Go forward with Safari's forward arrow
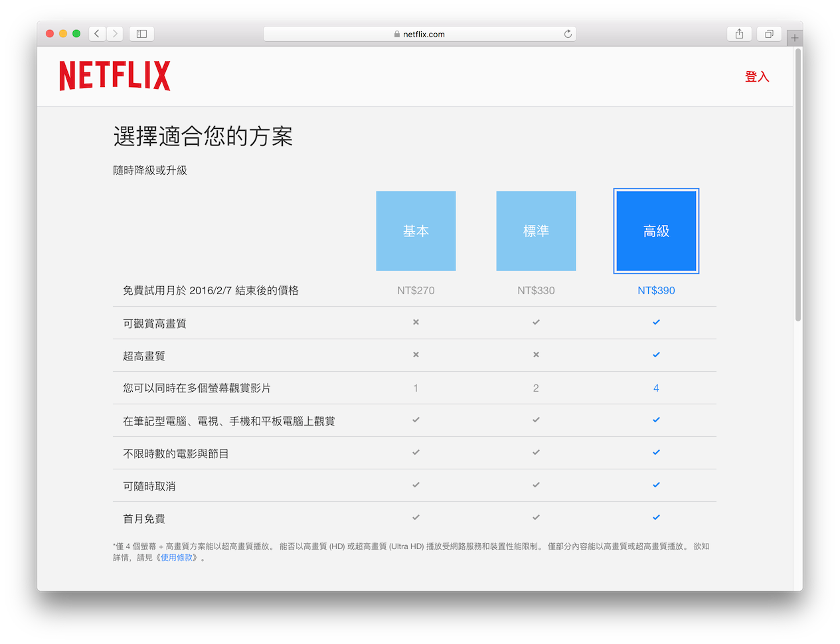Viewport: 840px width, 644px height. tap(115, 33)
